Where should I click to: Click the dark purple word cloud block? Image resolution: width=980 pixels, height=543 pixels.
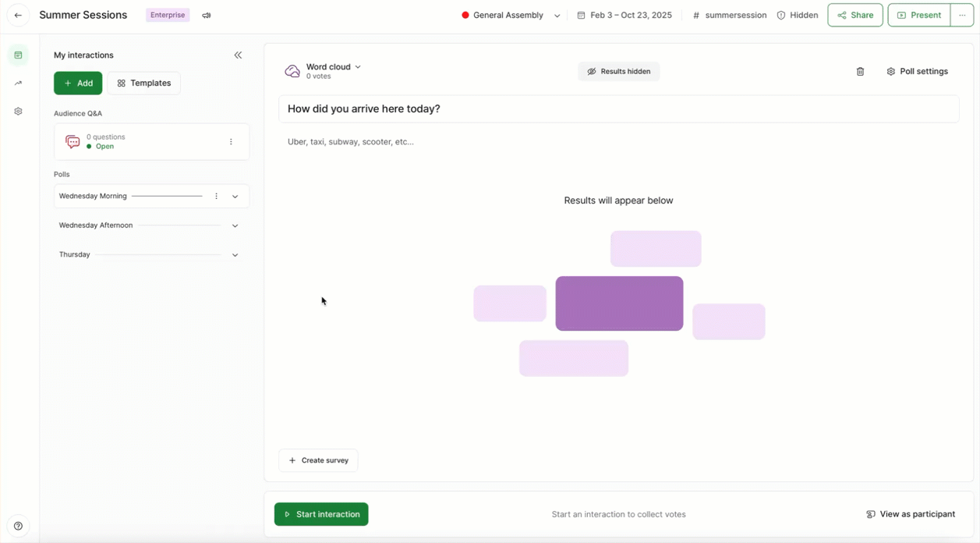tap(619, 303)
